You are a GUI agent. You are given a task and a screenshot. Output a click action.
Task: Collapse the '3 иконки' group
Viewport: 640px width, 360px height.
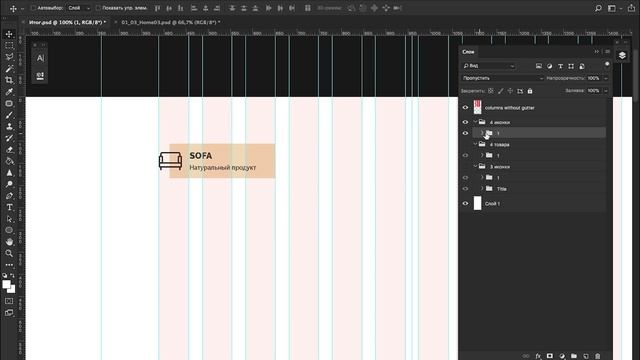476,167
